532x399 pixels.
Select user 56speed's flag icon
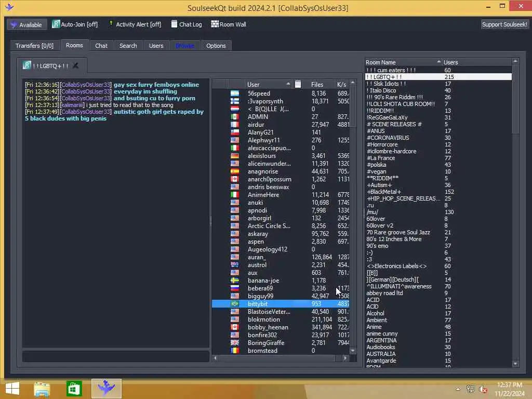point(235,94)
